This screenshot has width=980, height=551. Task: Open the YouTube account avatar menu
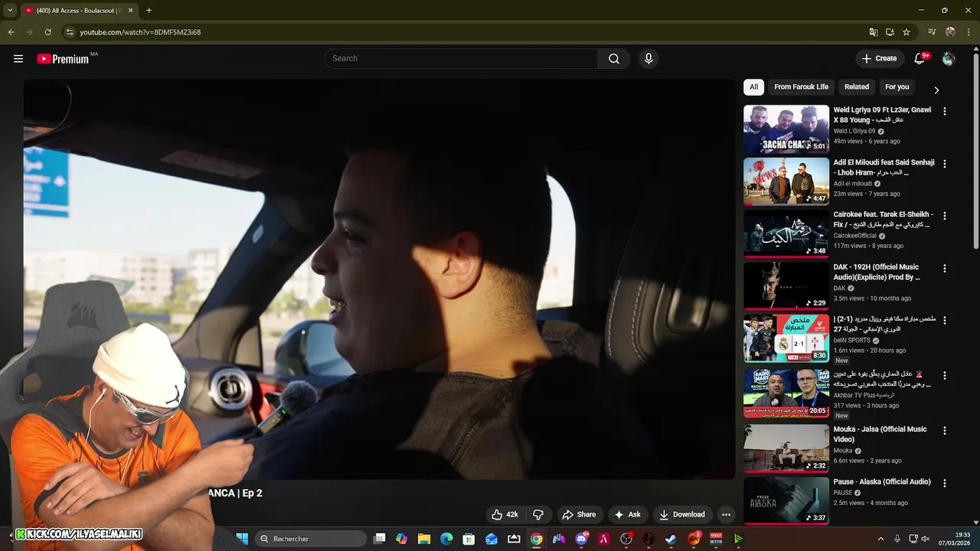pyautogui.click(x=949, y=59)
